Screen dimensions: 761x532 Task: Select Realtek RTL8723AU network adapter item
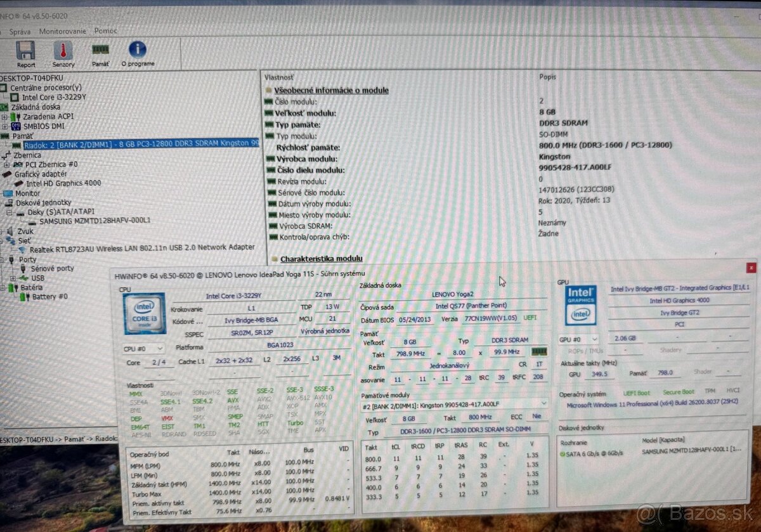142,248
